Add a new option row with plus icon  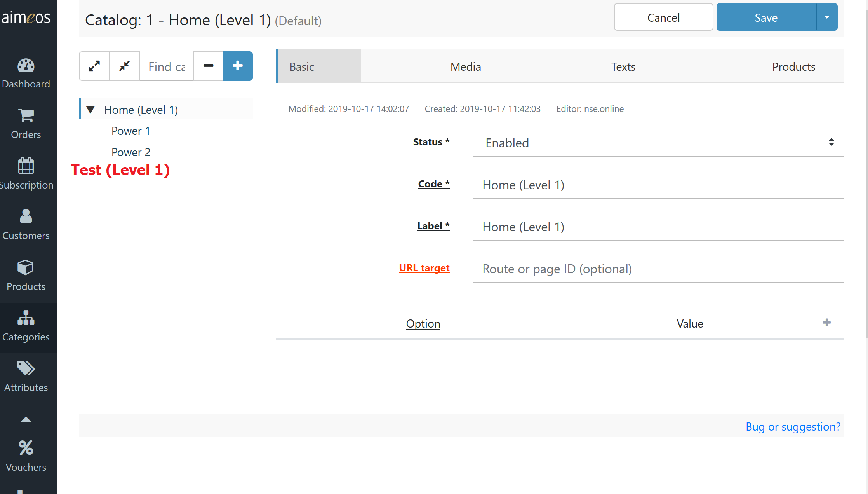(827, 323)
